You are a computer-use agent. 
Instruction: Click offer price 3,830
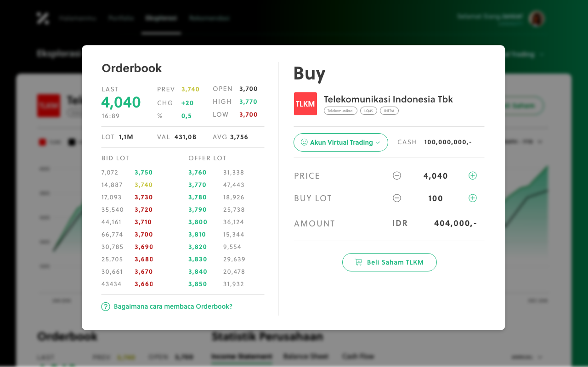198,260
